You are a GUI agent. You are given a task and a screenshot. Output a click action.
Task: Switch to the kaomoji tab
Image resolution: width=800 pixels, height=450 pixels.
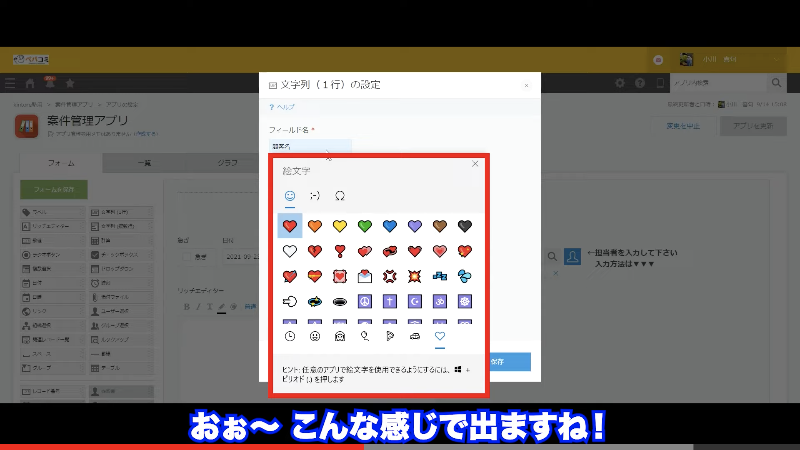pyautogui.click(x=315, y=195)
